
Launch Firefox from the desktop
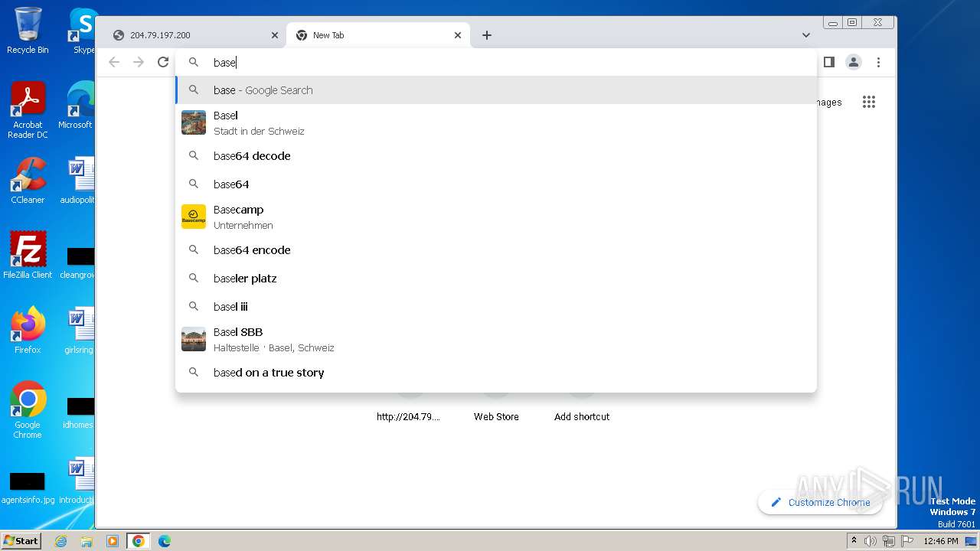(x=28, y=330)
